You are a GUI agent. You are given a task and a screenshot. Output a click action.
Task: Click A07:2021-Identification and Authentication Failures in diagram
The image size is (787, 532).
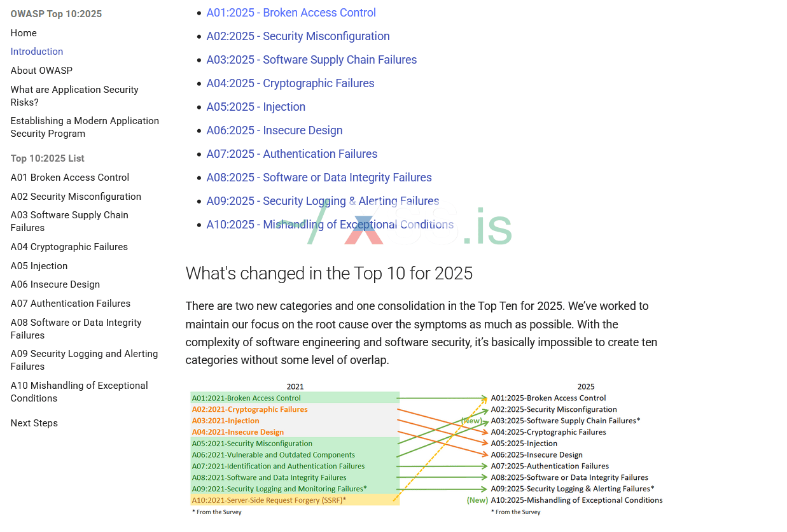[278, 466]
